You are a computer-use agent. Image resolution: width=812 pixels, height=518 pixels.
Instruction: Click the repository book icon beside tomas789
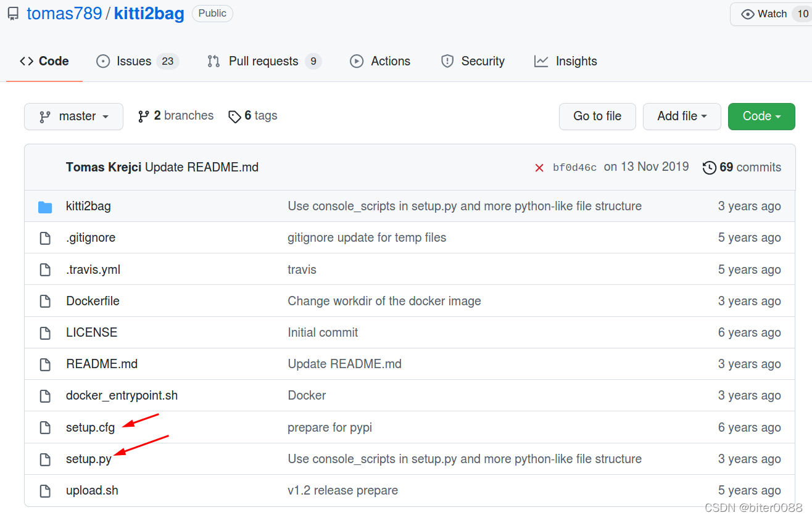click(13, 14)
